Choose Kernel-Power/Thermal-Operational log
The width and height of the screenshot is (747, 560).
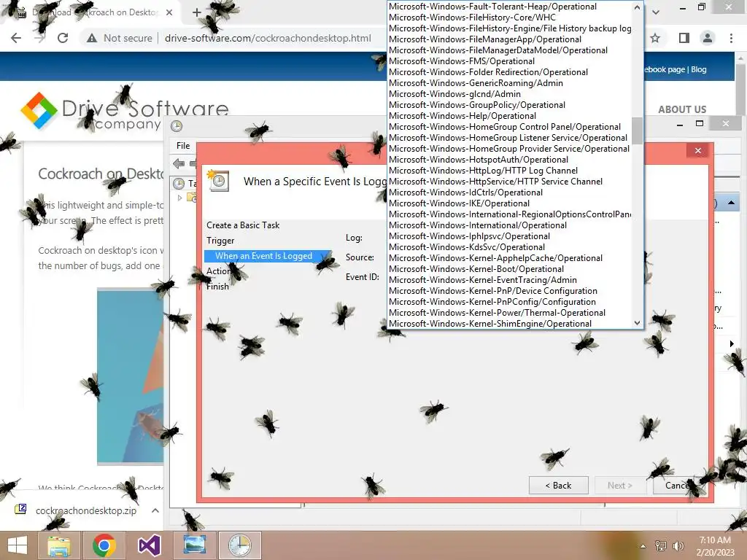click(x=510, y=314)
